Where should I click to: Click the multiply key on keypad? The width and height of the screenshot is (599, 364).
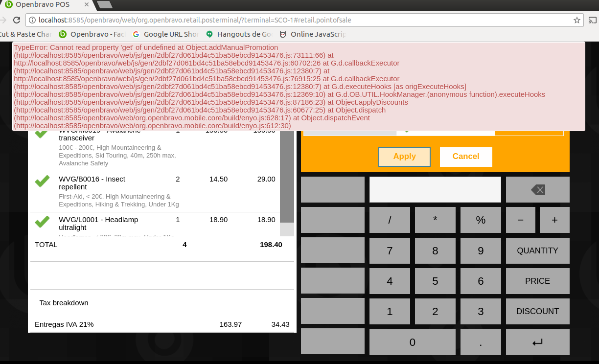pos(435,220)
